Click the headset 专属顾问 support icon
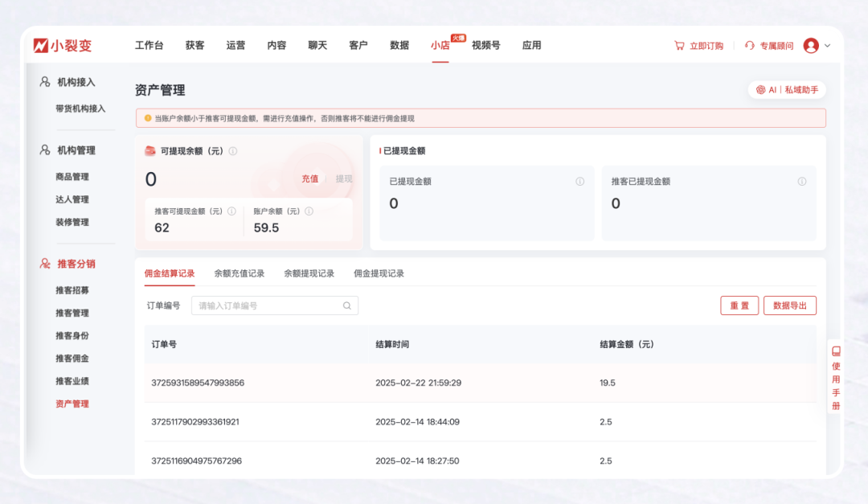The height and width of the screenshot is (504, 868). click(x=750, y=46)
